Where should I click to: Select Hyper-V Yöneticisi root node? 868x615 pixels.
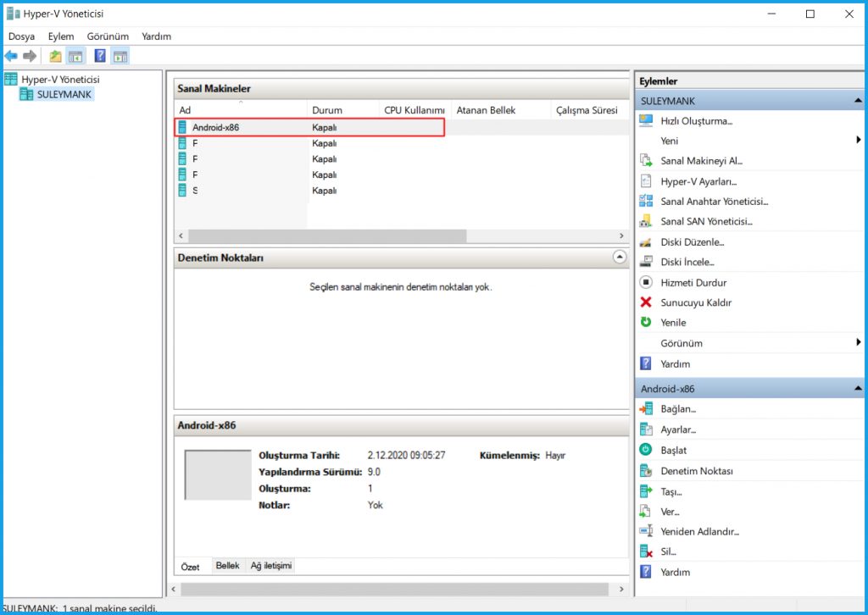pyautogui.click(x=53, y=80)
